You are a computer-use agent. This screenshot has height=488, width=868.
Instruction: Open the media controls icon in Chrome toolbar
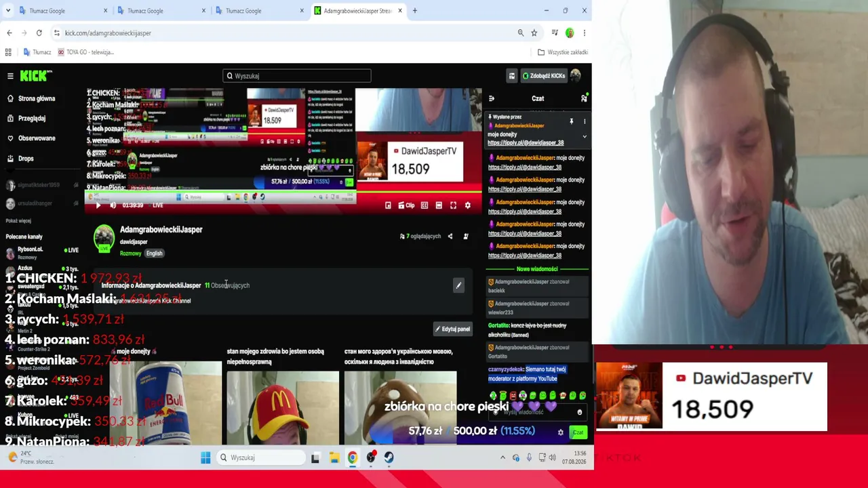point(555,33)
